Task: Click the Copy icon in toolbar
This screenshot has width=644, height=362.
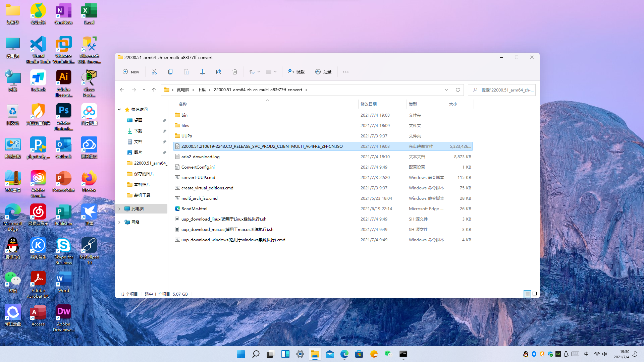Action: tap(170, 72)
